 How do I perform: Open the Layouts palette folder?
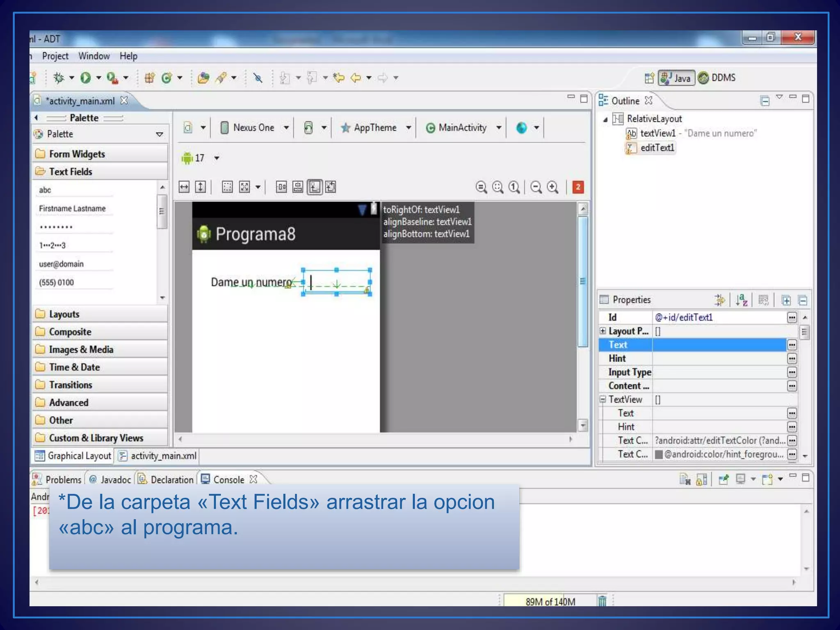tap(100, 314)
